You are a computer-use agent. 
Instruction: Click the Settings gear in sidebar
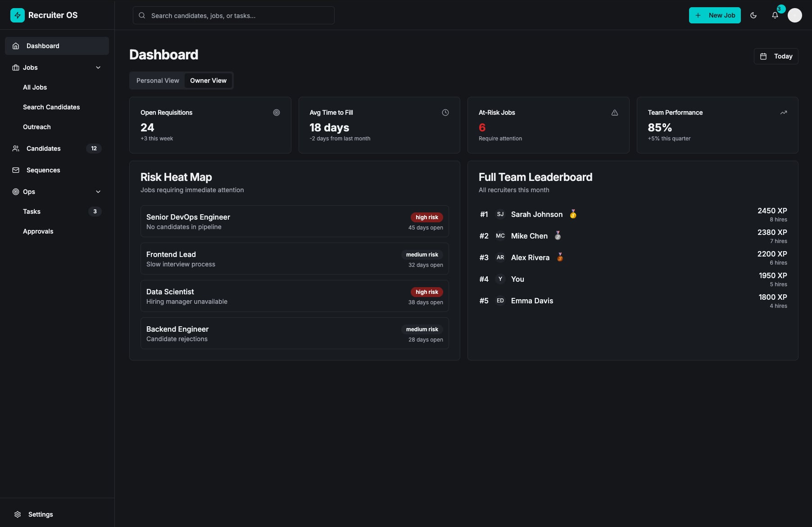pos(18,514)
